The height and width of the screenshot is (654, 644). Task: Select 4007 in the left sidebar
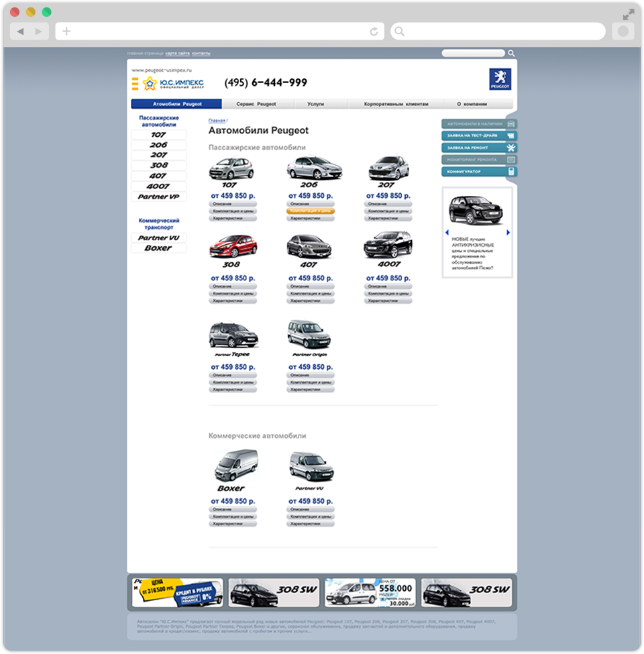pos(158,186)
